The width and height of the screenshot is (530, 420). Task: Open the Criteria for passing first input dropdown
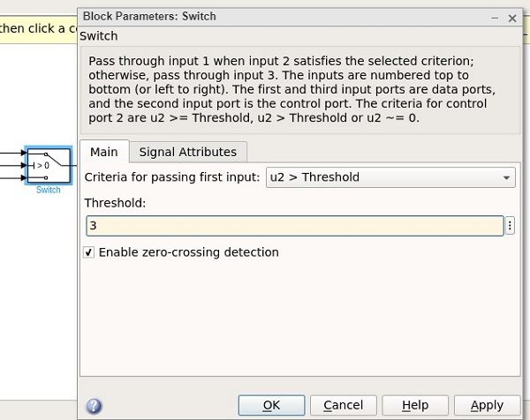pyautogui.click(x=390, y=177)
